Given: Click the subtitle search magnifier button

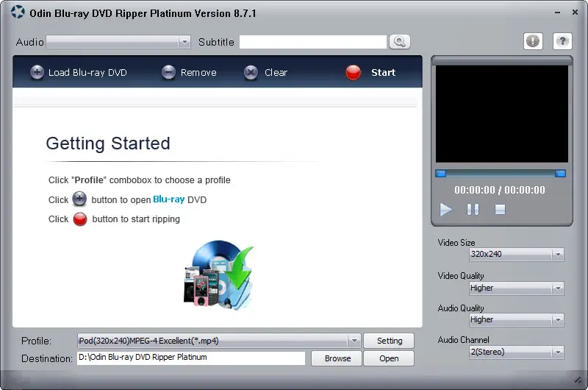Looking at the screenshot, I should click(x=400, y=42).
